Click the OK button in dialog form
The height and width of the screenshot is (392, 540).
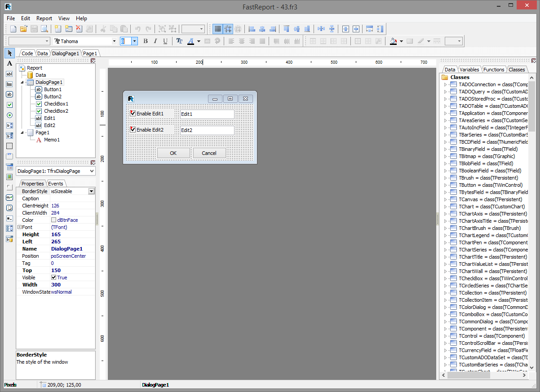[x=173, y=153]
